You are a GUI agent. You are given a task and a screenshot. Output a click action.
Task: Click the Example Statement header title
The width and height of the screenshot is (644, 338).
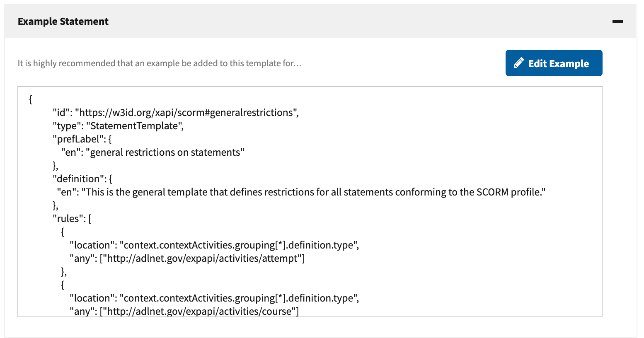coord(63,22)
